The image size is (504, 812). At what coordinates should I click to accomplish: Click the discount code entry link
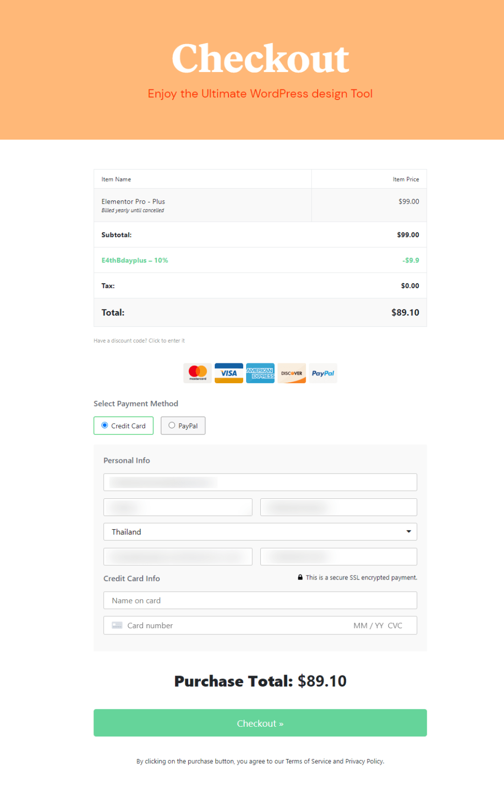pos(139,341)
